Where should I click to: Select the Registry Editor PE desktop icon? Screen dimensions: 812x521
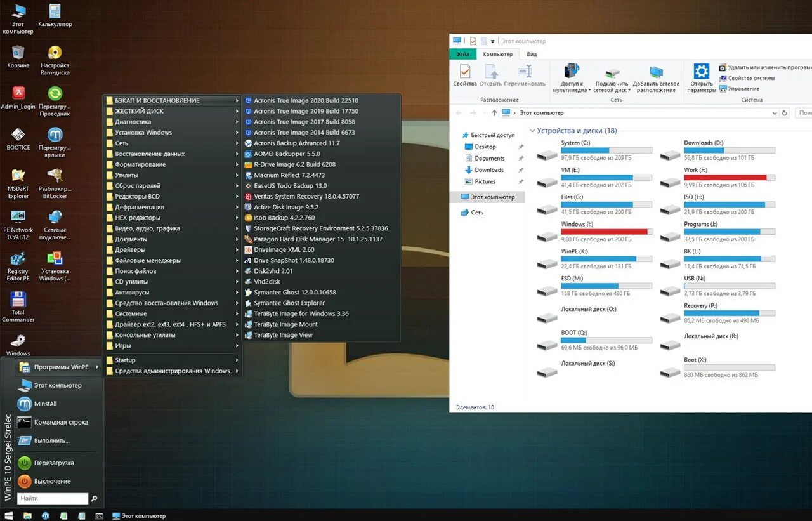pyautogui.click(x=18, y=265)
